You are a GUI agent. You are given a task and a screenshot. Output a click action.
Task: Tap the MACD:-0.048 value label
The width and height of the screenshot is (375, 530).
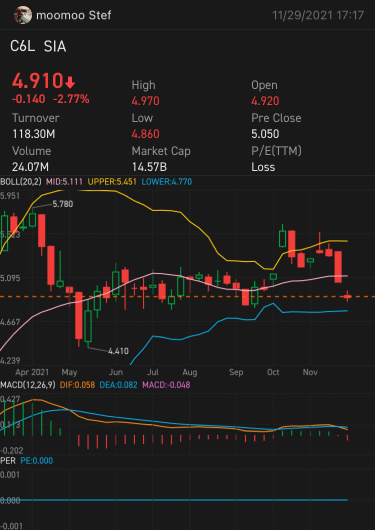[x=166, y=385]
